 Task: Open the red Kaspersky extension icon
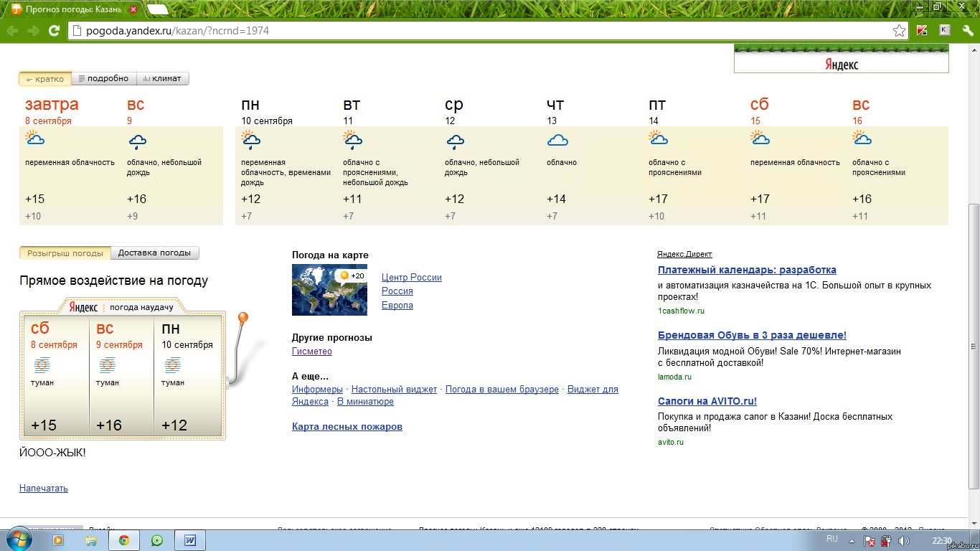point(922,31)
